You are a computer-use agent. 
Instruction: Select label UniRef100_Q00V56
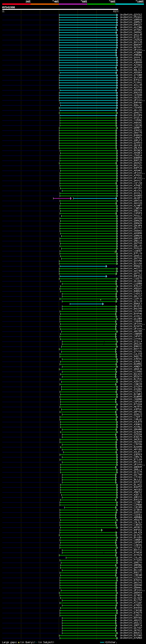pyautogui.click(x=131, y=261)
